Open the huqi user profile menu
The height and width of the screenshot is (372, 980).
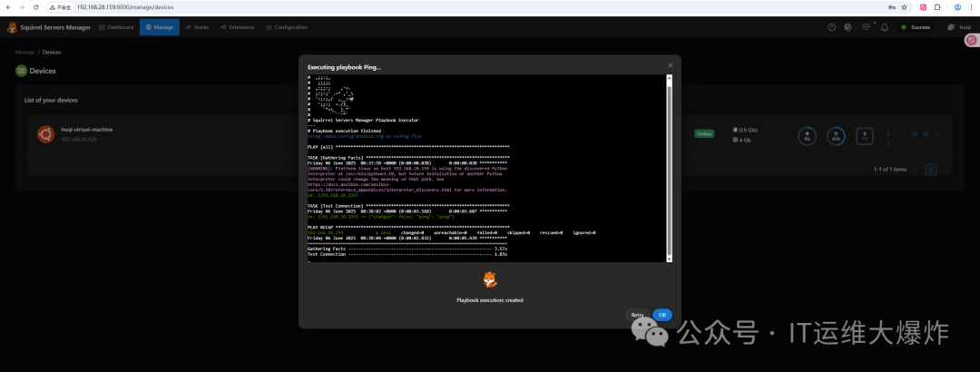tap(959, 27)
